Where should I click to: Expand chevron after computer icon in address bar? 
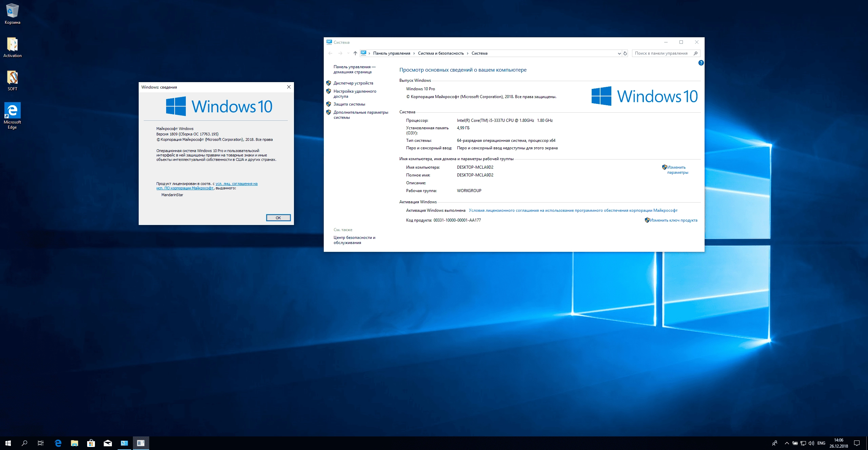[369, 53]
